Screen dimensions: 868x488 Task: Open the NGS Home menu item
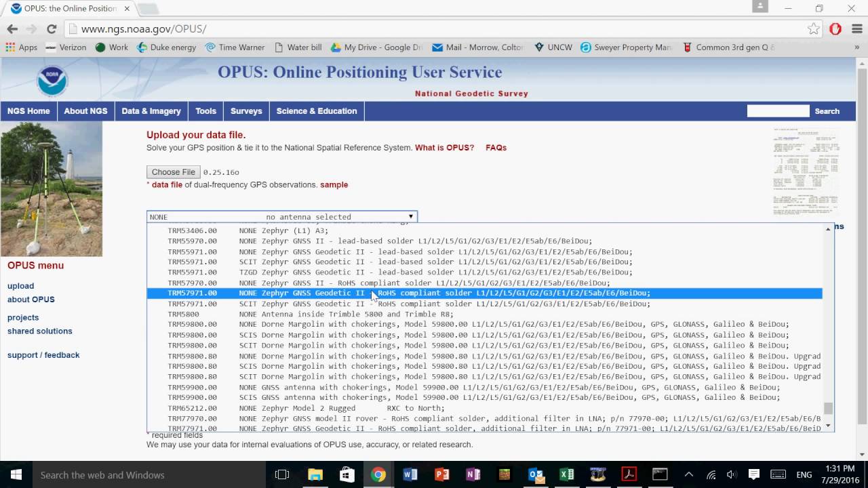click(x=28, y=111)
